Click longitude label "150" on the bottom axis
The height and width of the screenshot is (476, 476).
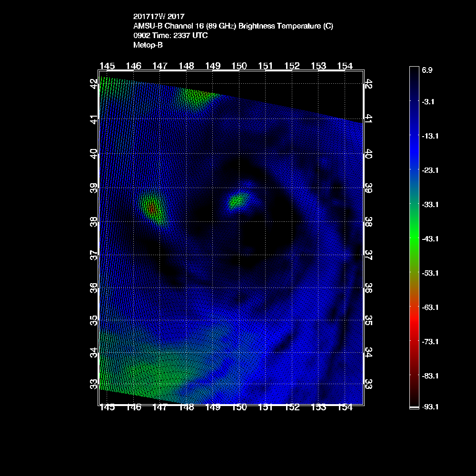point(239,407)
